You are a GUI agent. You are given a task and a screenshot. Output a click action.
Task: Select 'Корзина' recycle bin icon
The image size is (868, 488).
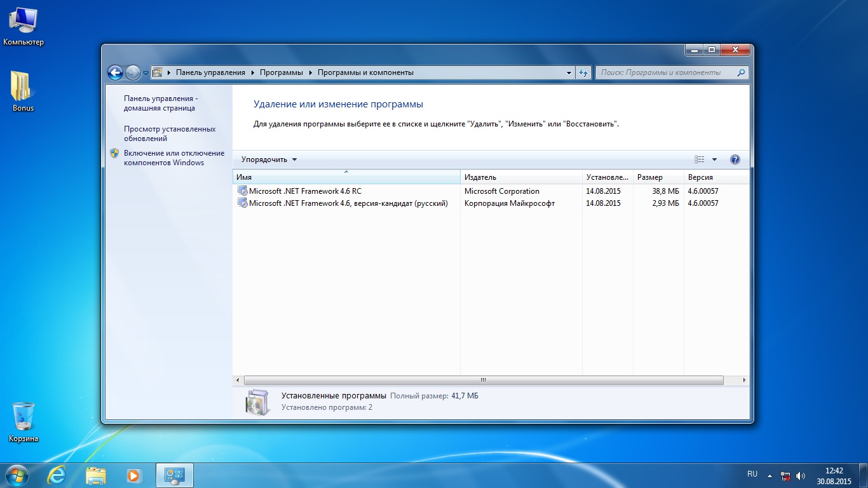(24, 423)
